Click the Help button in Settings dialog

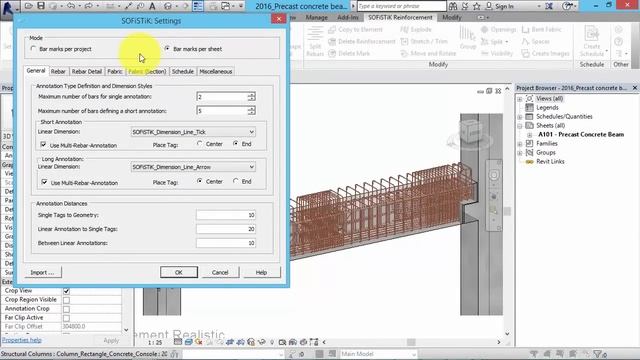pos(261,272)
